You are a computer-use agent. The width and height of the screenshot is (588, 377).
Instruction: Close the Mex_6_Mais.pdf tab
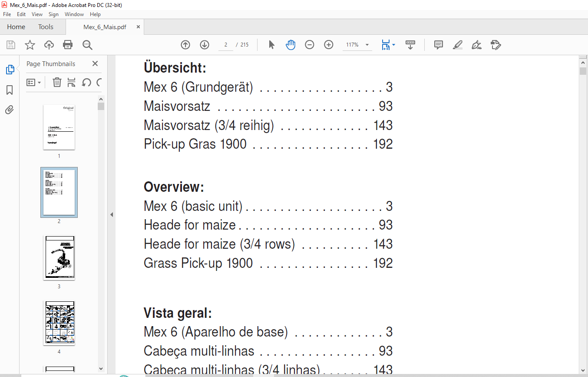pyautogui.click(x=139, y=27)
